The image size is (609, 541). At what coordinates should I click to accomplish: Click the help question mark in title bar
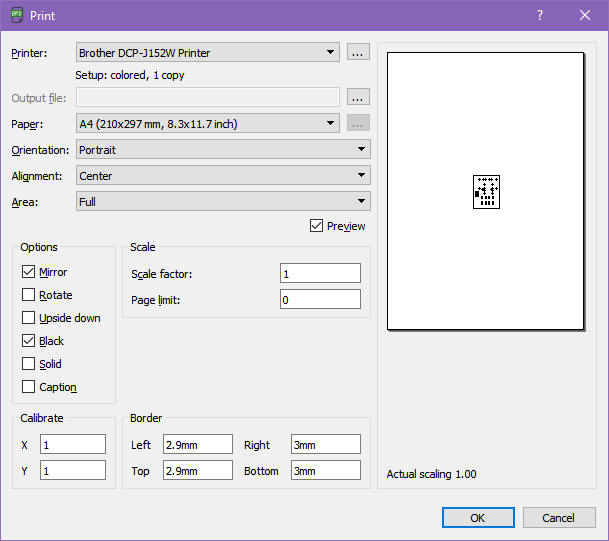(540, 15)
